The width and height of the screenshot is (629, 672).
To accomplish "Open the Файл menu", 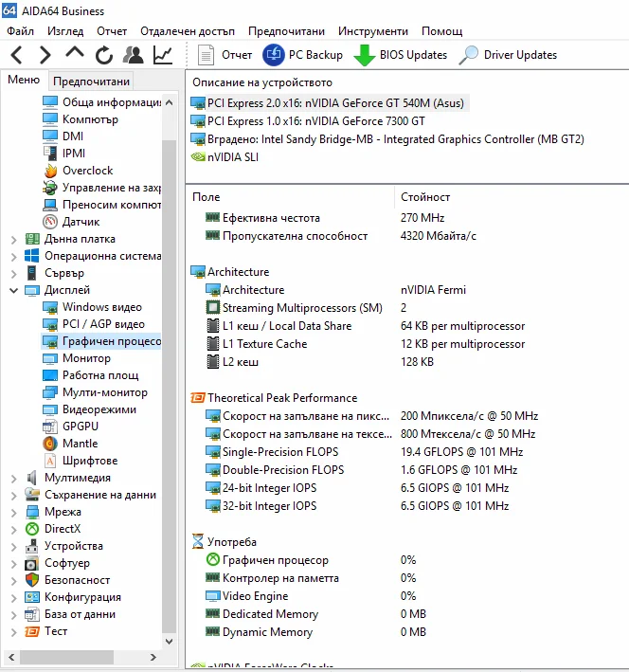I will click(x=21, y=31).
